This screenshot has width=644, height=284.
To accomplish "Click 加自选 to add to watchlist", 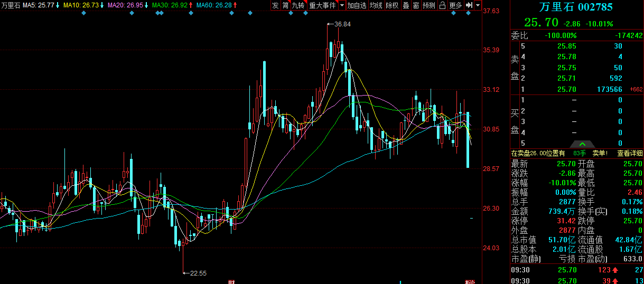I will click(357, 5).
